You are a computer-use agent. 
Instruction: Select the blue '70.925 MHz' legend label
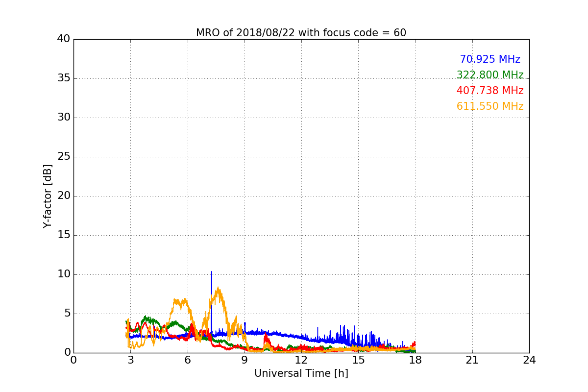(490, 59)
